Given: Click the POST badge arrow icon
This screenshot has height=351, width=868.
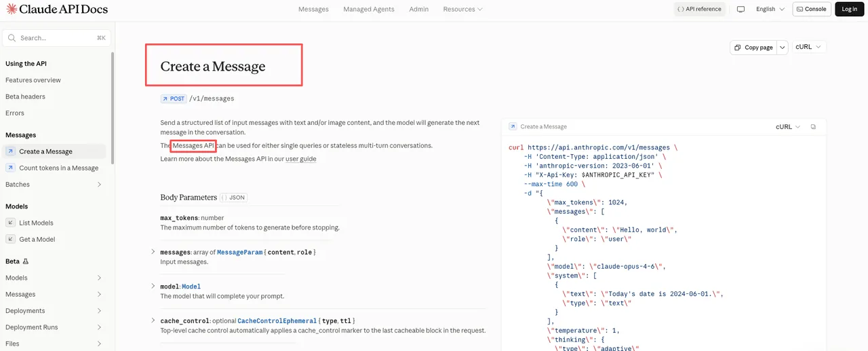Looking at the screenshot, I should pyautogui.click(x=165, y=98).
